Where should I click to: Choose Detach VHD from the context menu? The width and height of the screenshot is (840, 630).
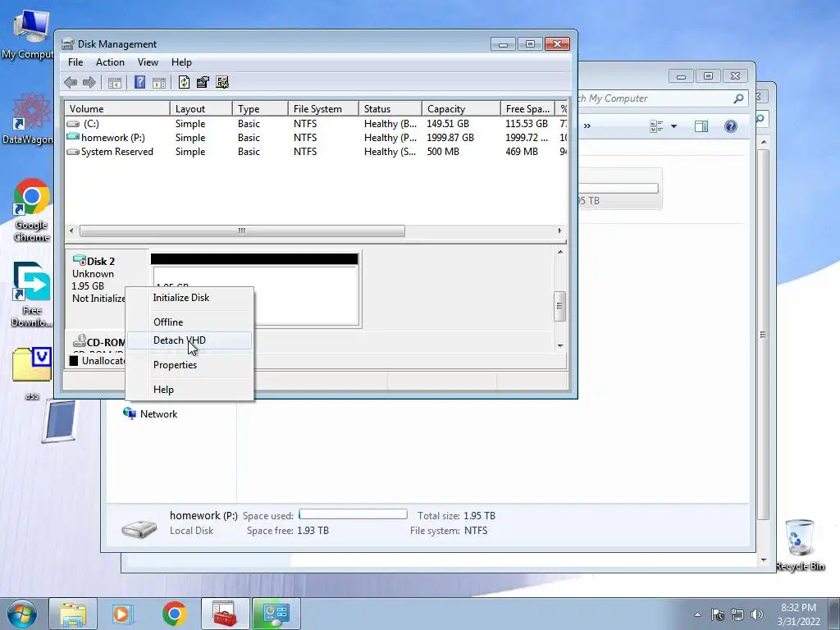(189, 340)
